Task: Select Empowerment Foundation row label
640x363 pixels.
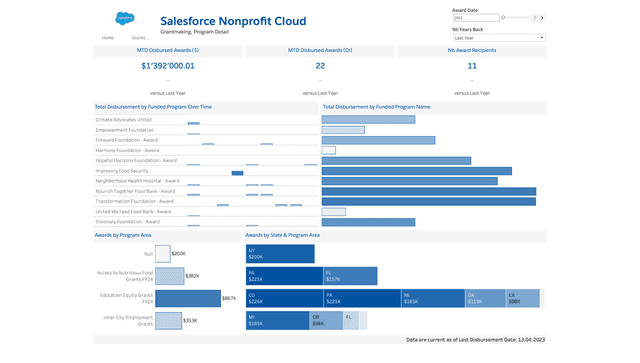Action: click(x=124, y=130)
